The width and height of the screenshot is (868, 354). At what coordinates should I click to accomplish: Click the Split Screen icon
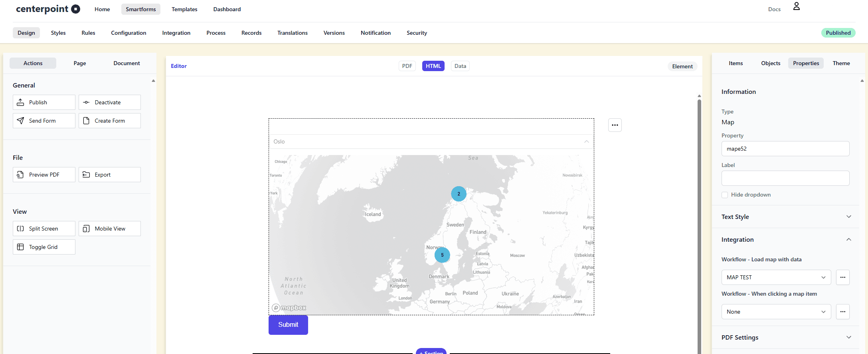(x=20, y=229)
